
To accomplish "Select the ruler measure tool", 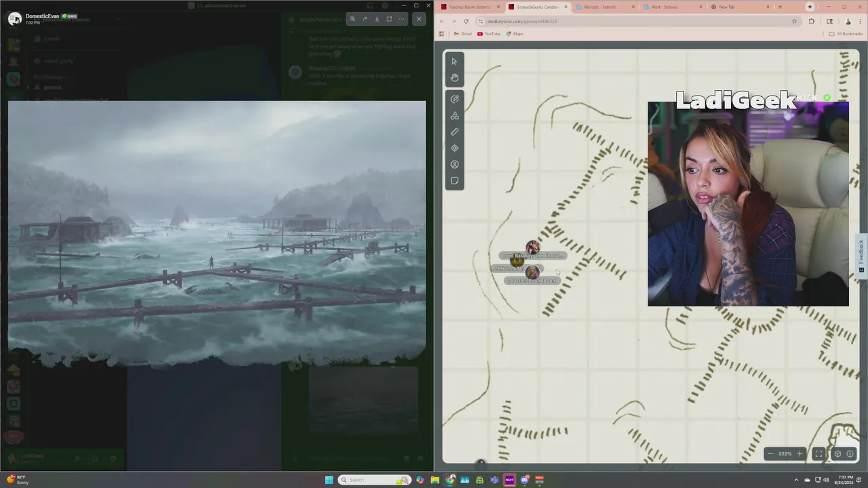I will (x=454, y=131).
